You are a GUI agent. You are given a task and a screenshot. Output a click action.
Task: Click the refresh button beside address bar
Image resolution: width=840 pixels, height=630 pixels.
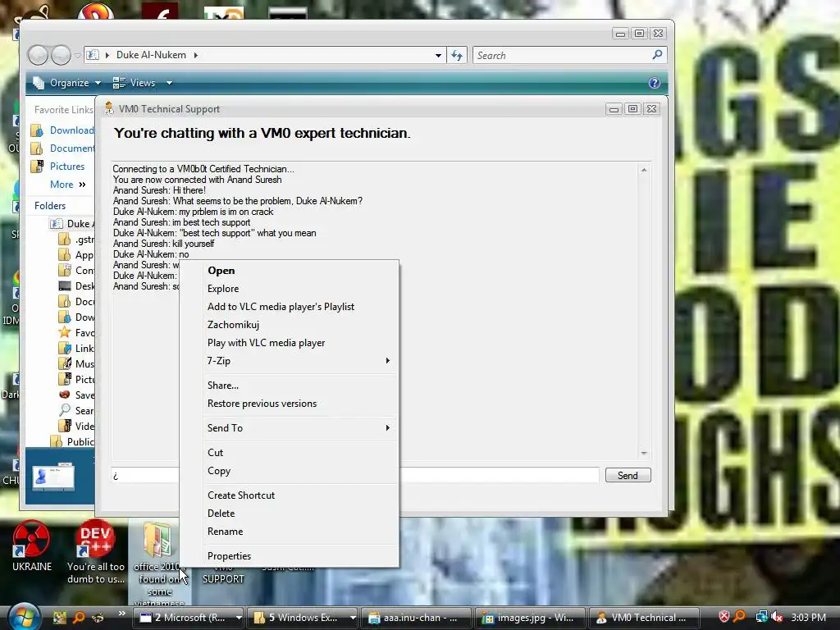coord(457,55)
